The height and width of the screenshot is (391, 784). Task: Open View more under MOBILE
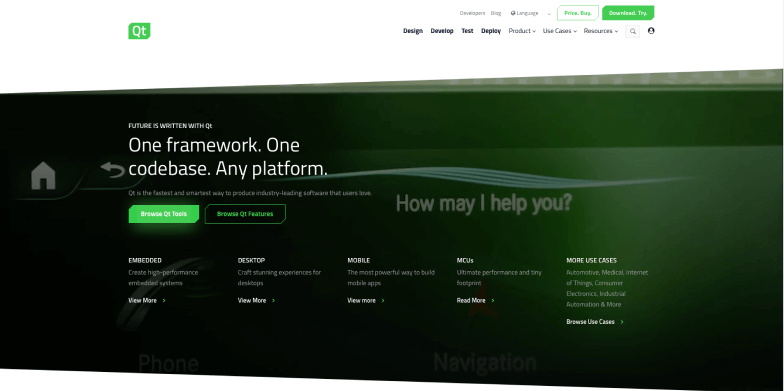click(366, 300)
